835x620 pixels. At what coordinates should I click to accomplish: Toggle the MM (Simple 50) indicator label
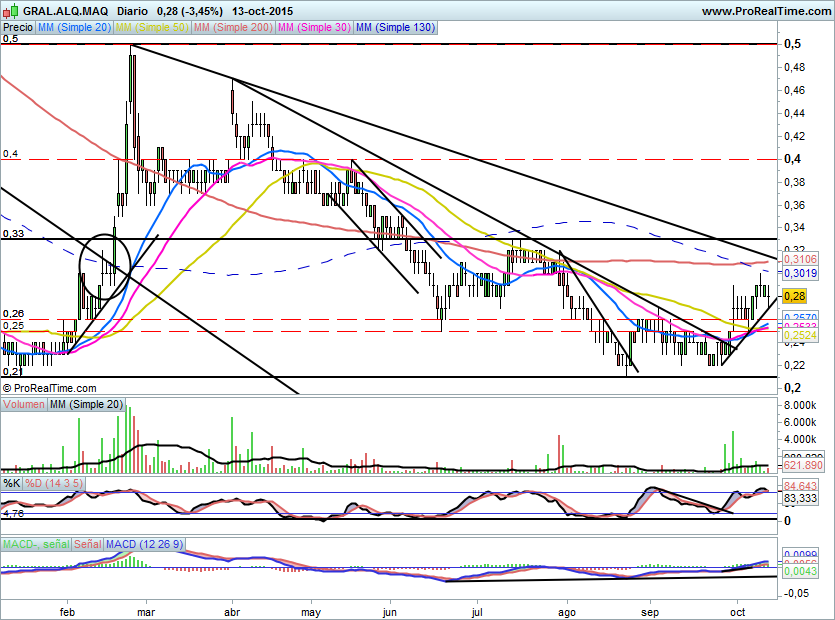pos(153,28)
